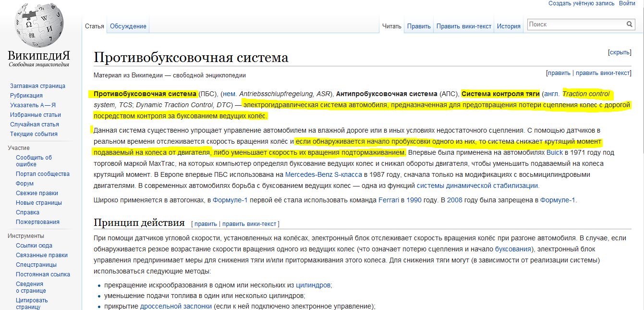Follow Формуле-1 link after 'запрещена в'
The width and height of the screenshot is (644, 310).
click(x=558, y=200)
